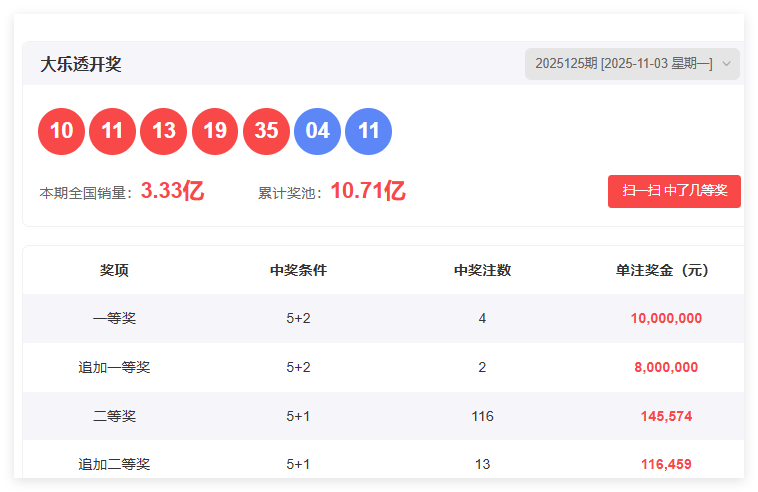Select the 追加一等奖 row label
The width and height of the screenshot is (758, 492).
coord(115,367)
